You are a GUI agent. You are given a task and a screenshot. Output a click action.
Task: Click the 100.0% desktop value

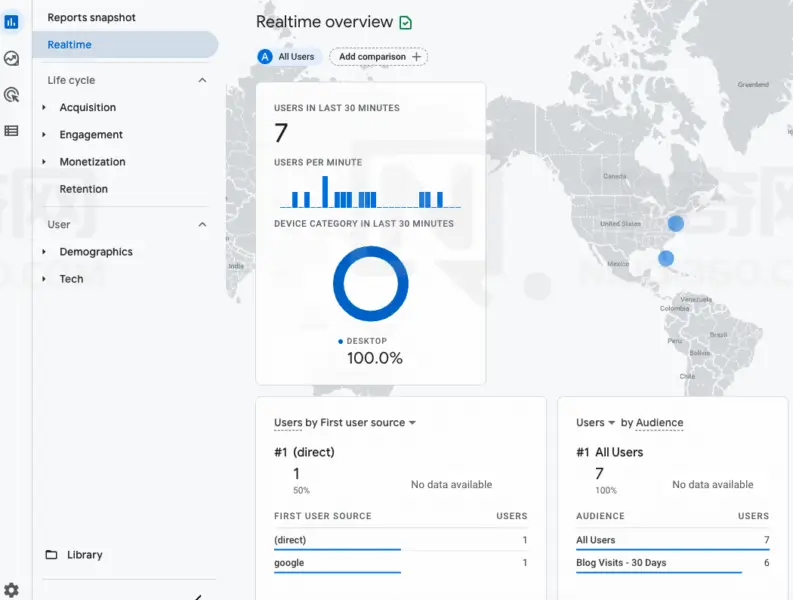[x=375, y=358]
